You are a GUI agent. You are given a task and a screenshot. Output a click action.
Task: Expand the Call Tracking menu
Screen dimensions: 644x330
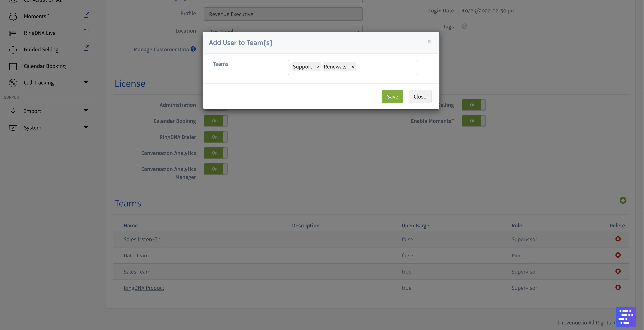tap(86, 82)
